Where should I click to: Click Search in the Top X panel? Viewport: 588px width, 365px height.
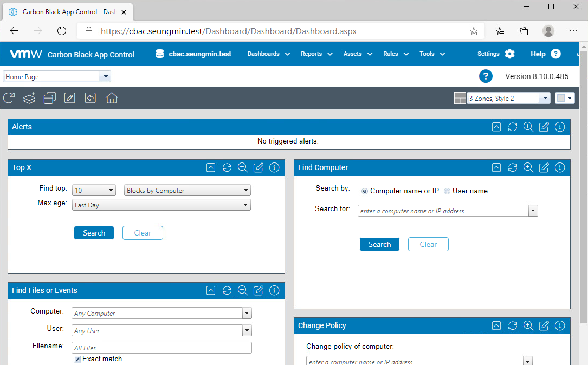pyautogui.click(x=94, y=233)
